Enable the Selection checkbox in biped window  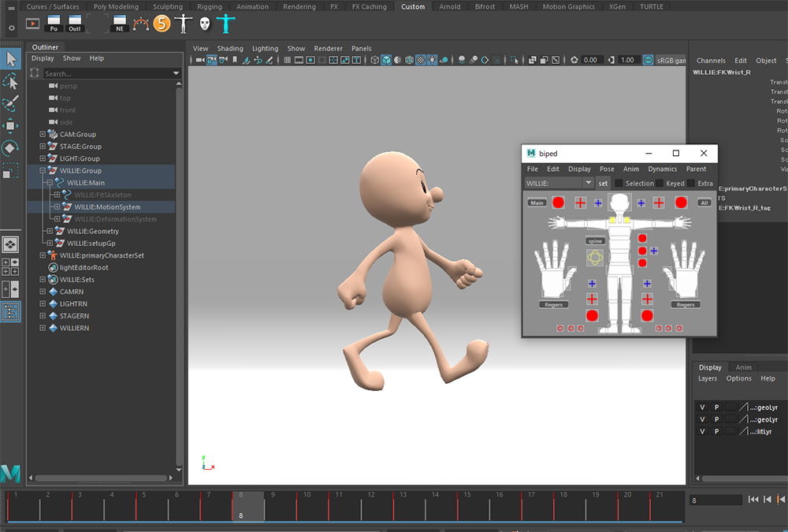[619, 184]
